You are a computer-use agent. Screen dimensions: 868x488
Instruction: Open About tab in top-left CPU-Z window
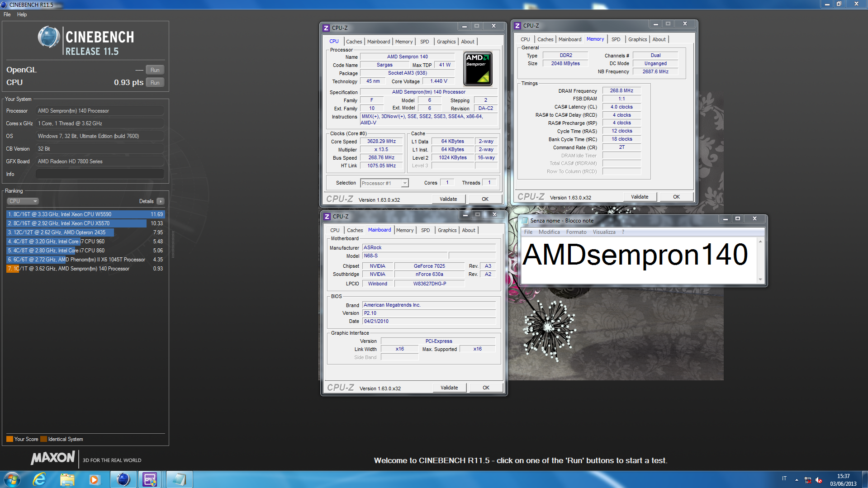pyautogui.click(x=468, y=42)
